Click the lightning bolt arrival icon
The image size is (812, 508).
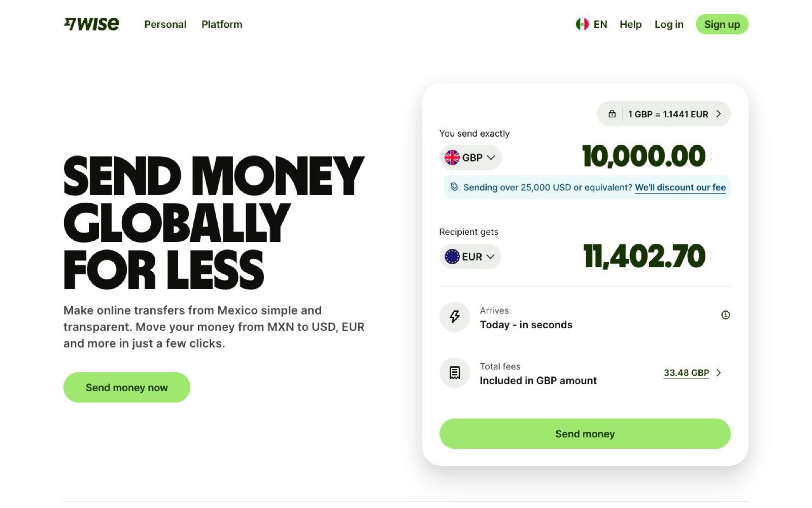[455, 317]
